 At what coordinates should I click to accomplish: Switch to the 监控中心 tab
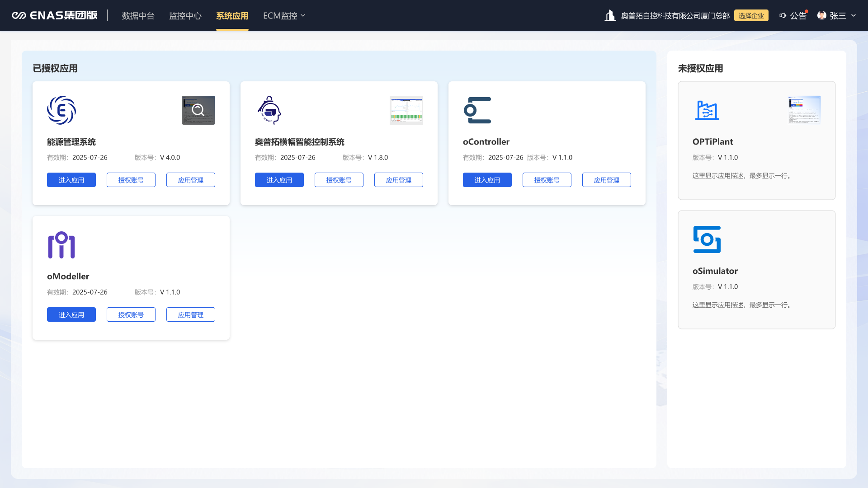point(185,16)
